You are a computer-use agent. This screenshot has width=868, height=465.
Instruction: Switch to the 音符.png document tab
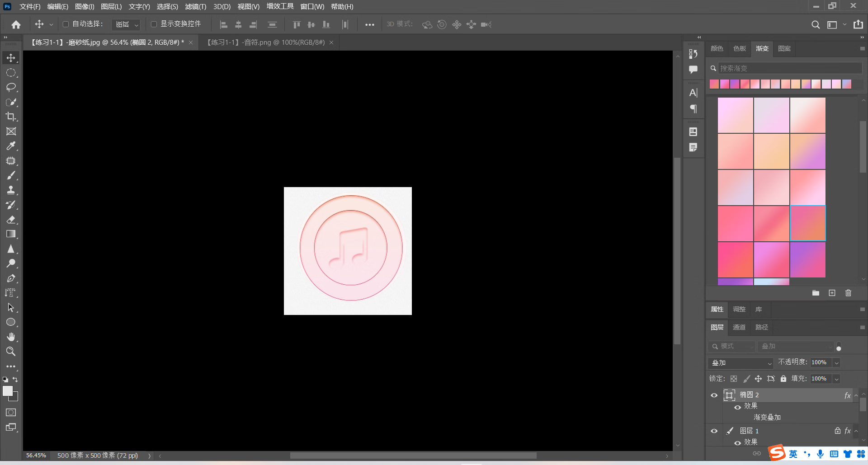tap(266, 42)
